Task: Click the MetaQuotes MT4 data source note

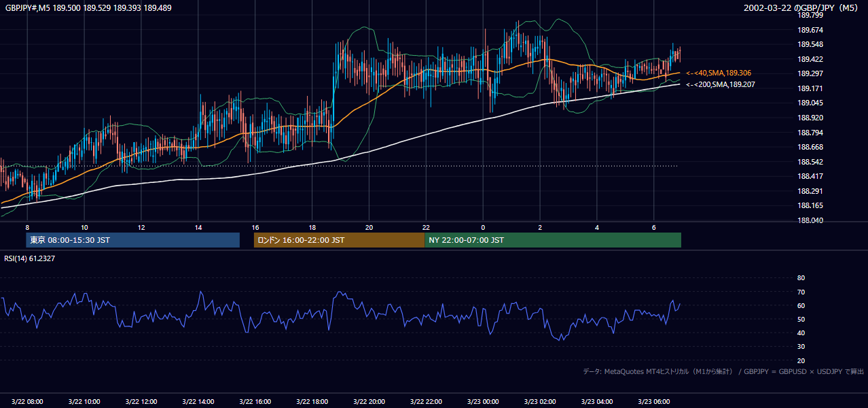Action: click(723, 371)
